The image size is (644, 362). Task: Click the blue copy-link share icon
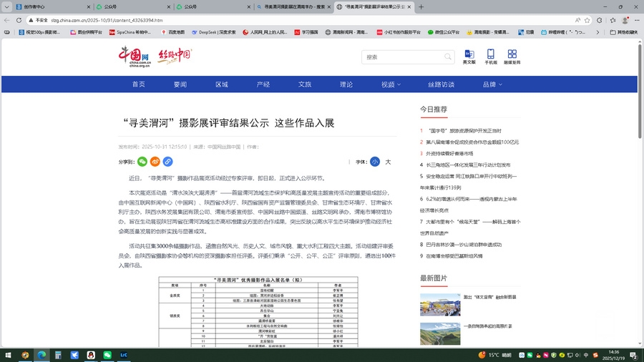[167, 162]
